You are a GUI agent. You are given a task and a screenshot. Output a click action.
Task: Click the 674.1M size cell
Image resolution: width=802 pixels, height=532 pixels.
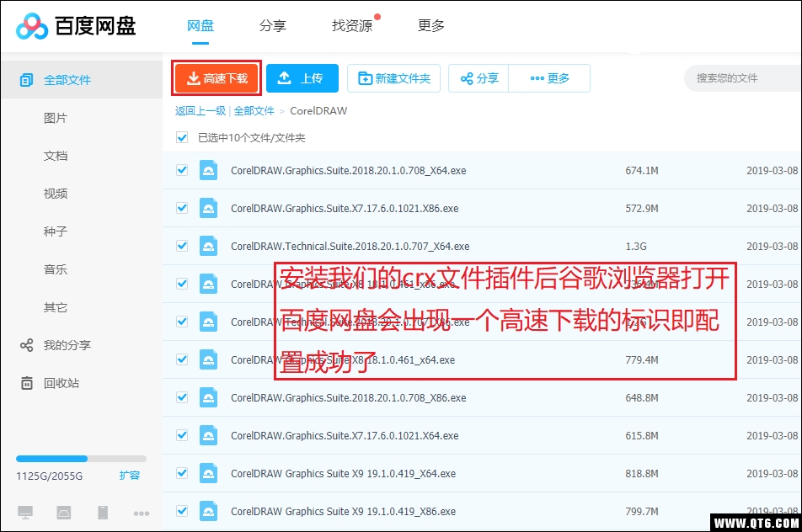click(x=642, y=171)
